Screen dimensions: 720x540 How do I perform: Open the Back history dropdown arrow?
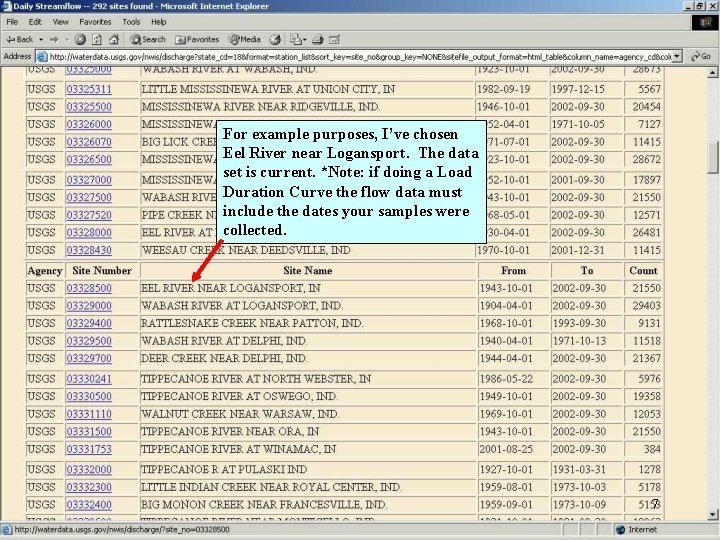[41, 39]
